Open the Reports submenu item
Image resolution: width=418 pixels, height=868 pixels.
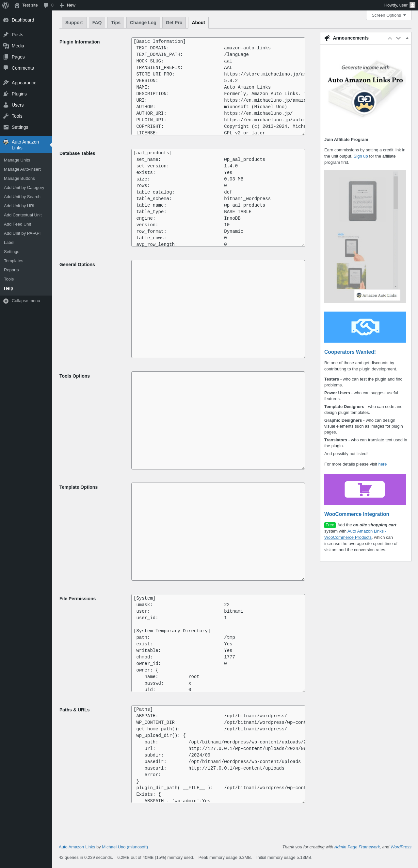(x=11, y=270)
